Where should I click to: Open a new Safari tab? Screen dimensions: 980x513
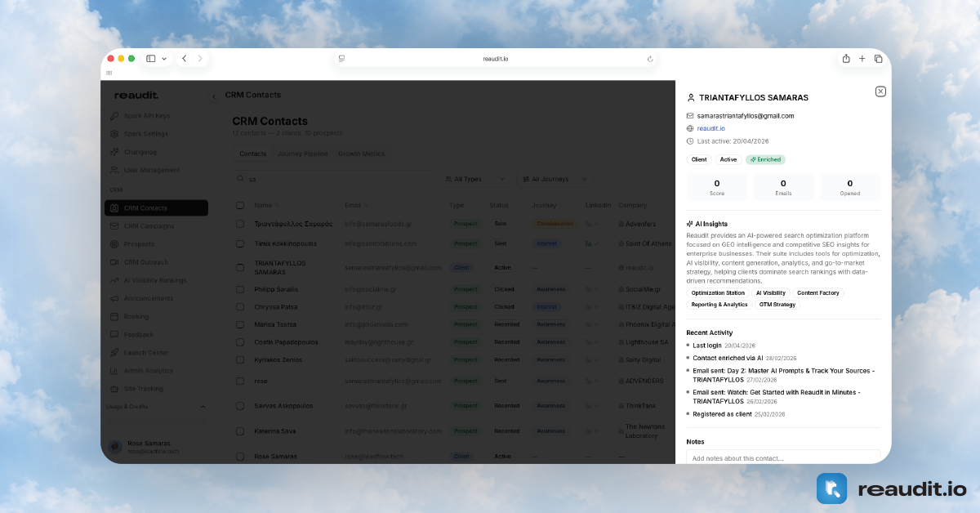(x=862, y=59)
